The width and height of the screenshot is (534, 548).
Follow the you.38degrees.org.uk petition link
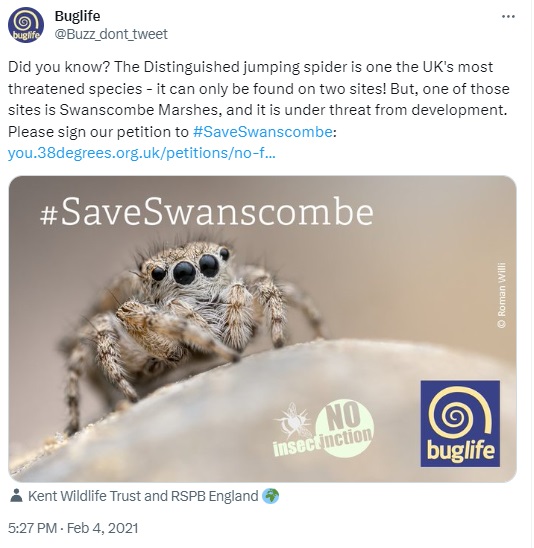click(142, 153)
